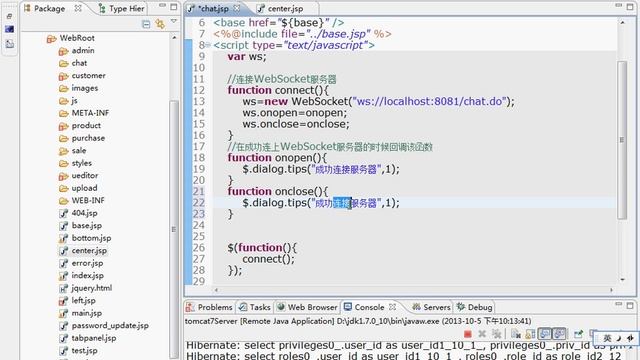Select left.jsp in the tree
The width and height of the screenshot is (640, 360).
pyautogui.click(x=77, y=301)
